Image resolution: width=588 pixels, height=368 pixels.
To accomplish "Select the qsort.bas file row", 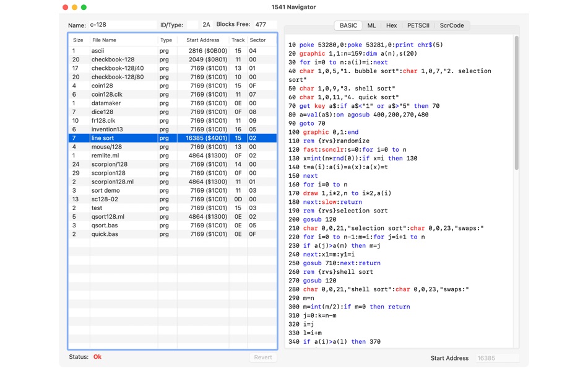I will point(173,226).
